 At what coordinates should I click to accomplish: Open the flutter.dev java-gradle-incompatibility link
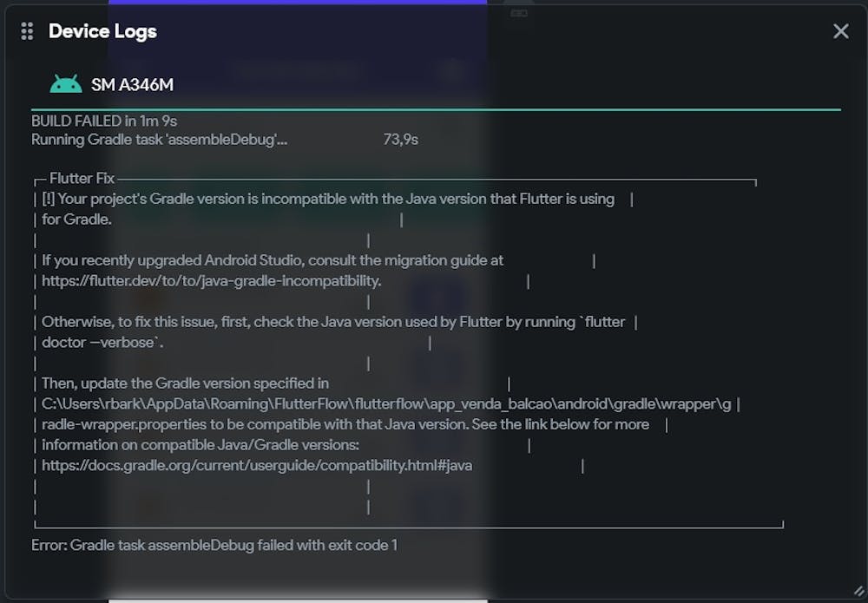click(211, 281)
